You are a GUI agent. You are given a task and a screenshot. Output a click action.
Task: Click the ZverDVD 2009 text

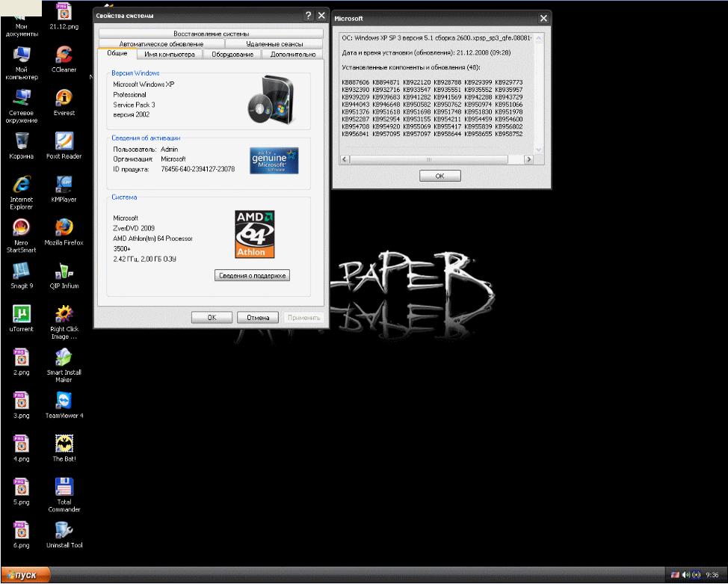[134, 228]
